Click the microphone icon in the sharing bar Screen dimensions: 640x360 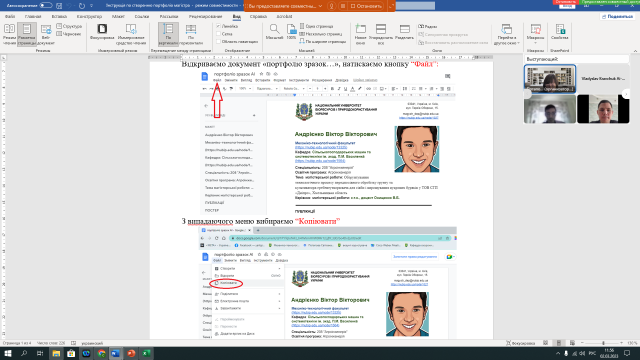tap(331, 6)
